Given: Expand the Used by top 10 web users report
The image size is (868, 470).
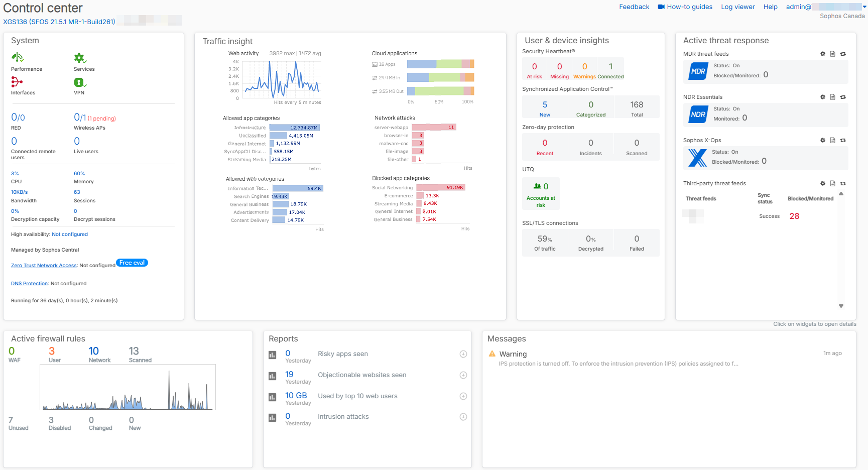Looking at the screenshot, I should (463, 396).
